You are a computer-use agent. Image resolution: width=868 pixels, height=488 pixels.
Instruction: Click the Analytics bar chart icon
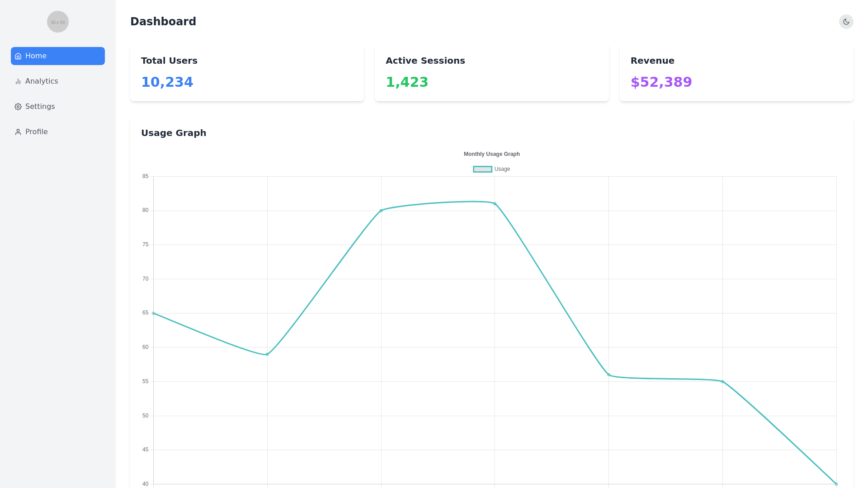tap(18, 81)
